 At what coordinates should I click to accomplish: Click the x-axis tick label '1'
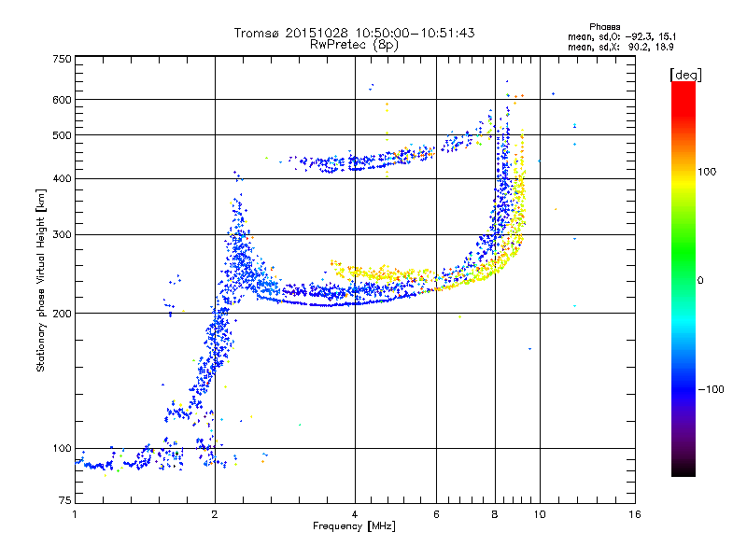click(x=75, y=514)
